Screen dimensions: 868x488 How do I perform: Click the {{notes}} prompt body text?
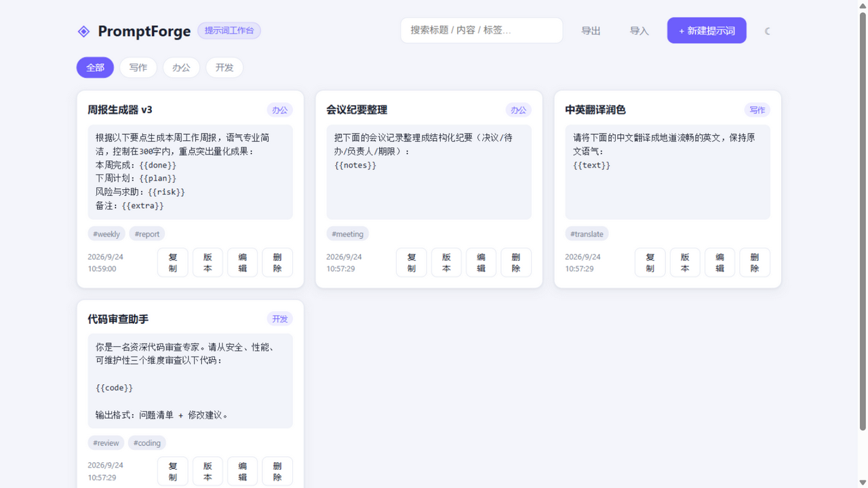355,165
